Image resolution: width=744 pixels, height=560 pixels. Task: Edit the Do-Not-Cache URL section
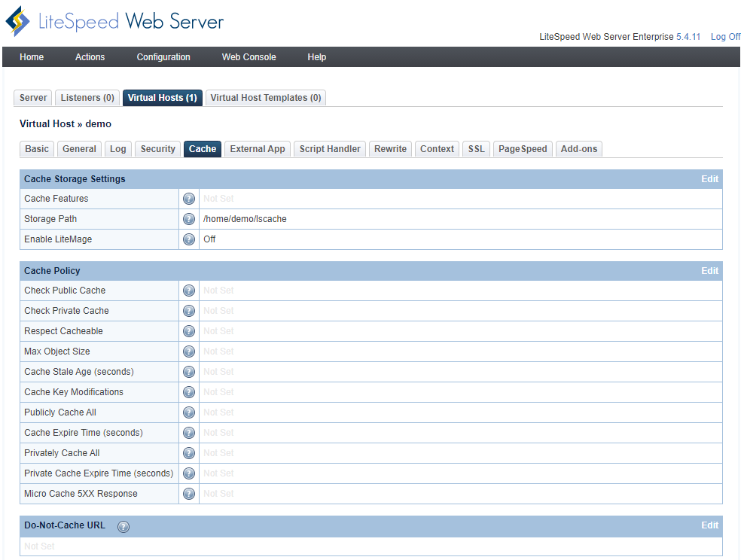click(710, 525)
